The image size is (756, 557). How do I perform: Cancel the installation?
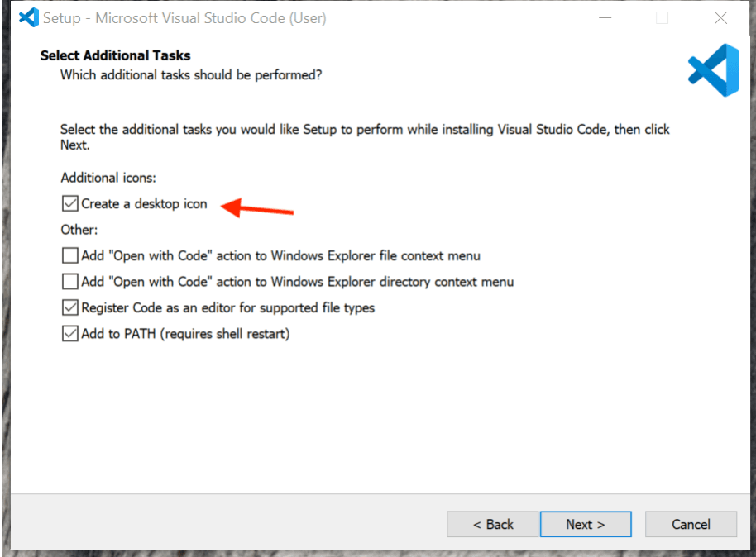click(x=691, y=524)
